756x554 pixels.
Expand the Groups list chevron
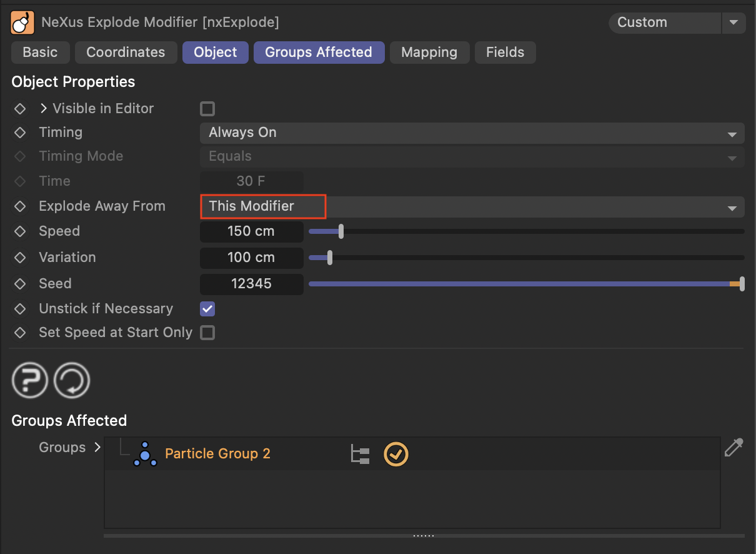click(x=97, y=448)
